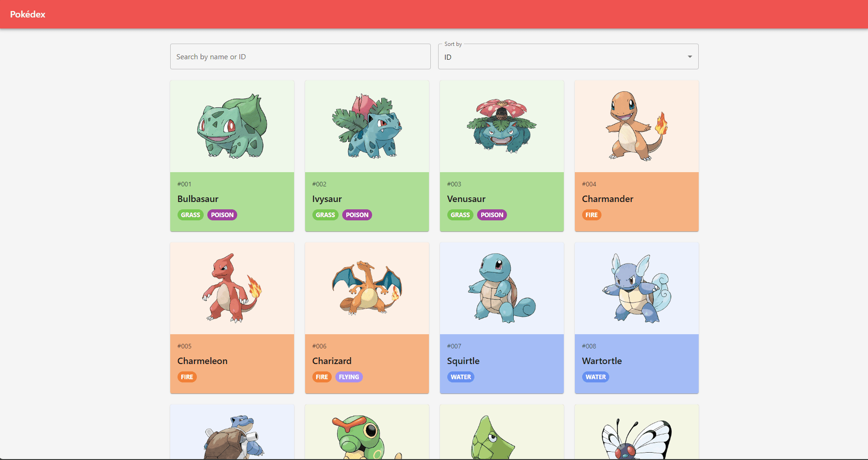Viewport: 868px width, 460px height.
Task: Click the FLYING badge on Charizard
Action: (x=349, y=376)
